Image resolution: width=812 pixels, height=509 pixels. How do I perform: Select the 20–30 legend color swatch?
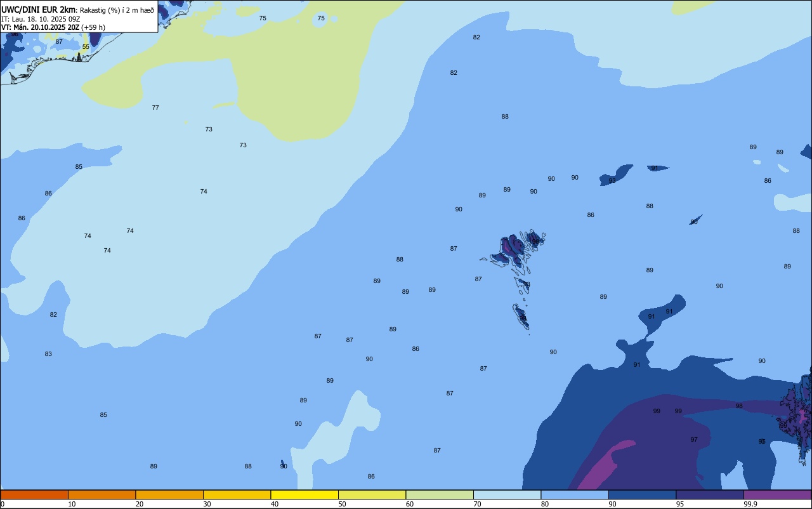169,494
